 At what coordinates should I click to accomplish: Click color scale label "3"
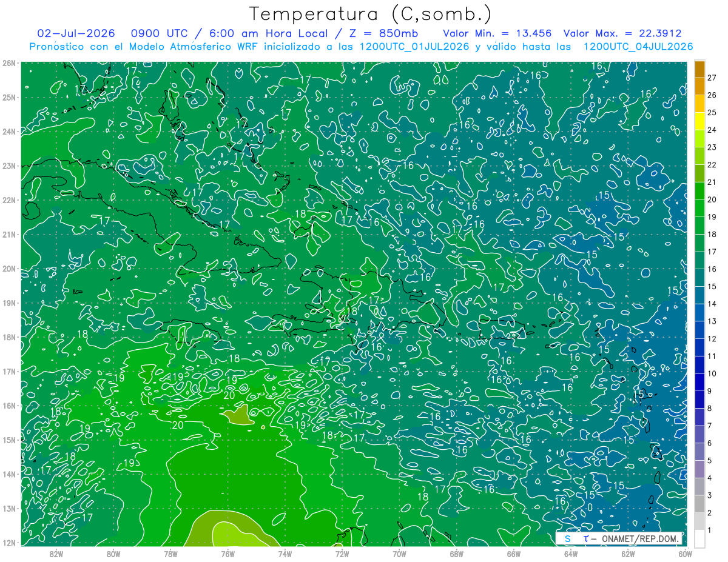point(710,495)
